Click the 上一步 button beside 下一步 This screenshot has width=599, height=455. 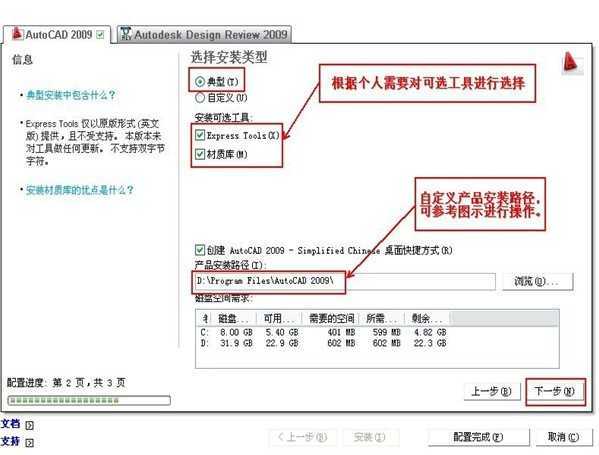pyautogui.click(x=492, y=392)
